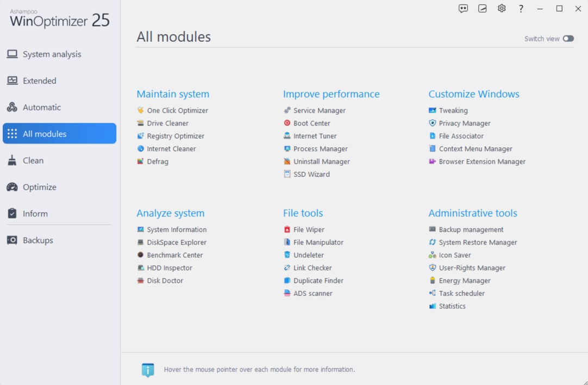Launch the System Restore Manager
Image resolution: width=588 pixels, height=385 pixels.
pyautogui.click(x=477, y=242)
